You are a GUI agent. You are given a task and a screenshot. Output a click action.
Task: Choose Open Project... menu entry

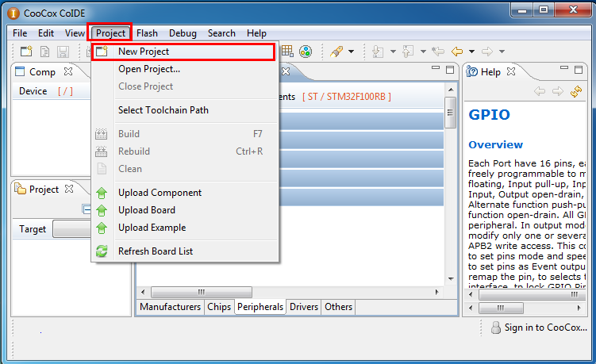point(185,69)
